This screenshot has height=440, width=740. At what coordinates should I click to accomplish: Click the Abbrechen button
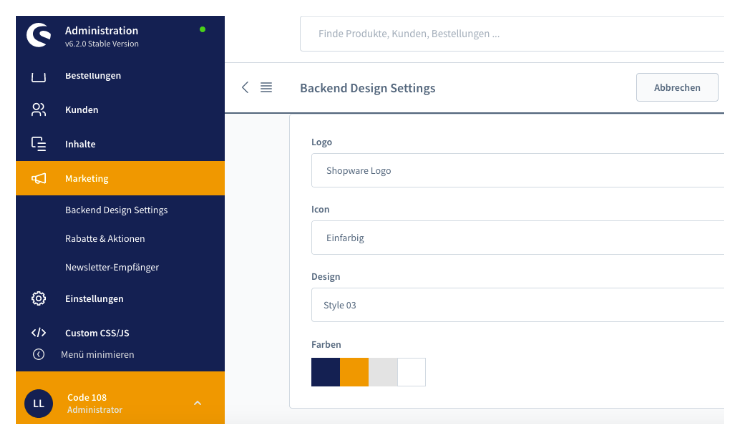point(677,88)
